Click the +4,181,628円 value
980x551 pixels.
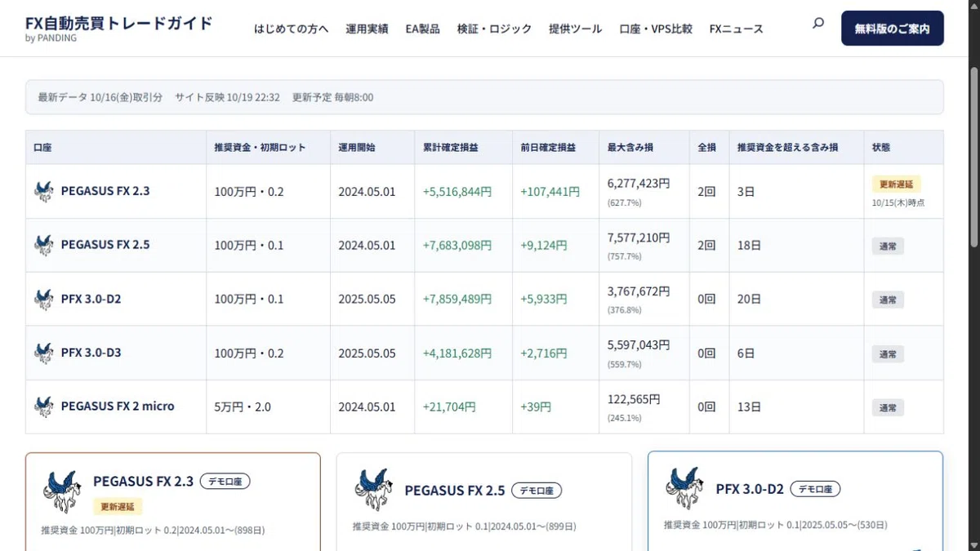pos(457,353)
